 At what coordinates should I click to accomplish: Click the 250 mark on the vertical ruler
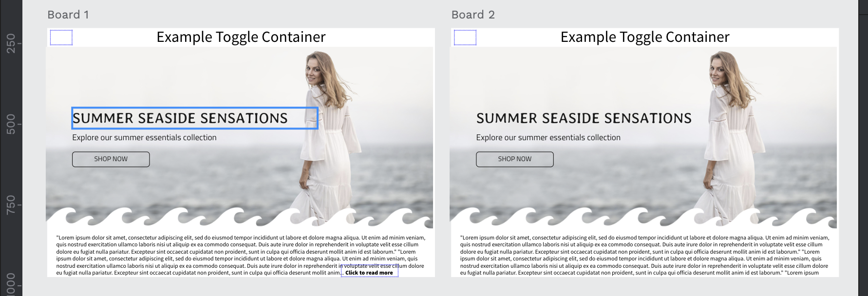pos(11,44)
